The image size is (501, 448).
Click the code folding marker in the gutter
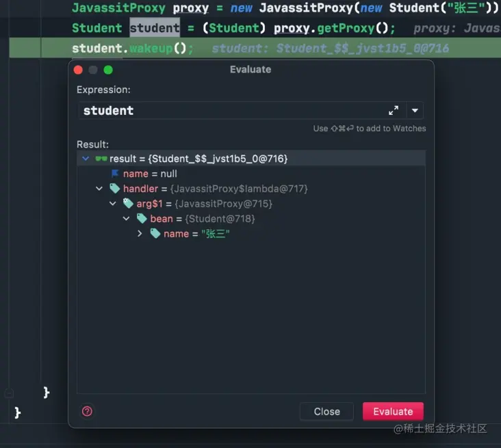pos(9,393)
